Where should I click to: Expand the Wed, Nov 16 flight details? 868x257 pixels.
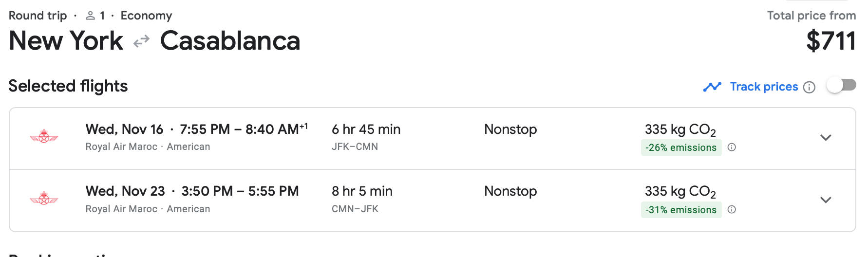coord(826,138)
